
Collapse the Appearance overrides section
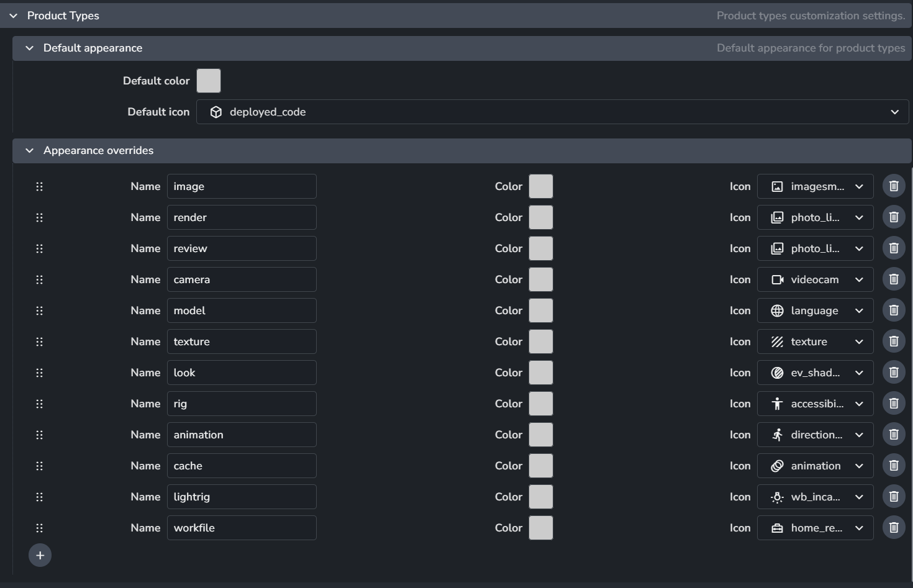[29, 150]
